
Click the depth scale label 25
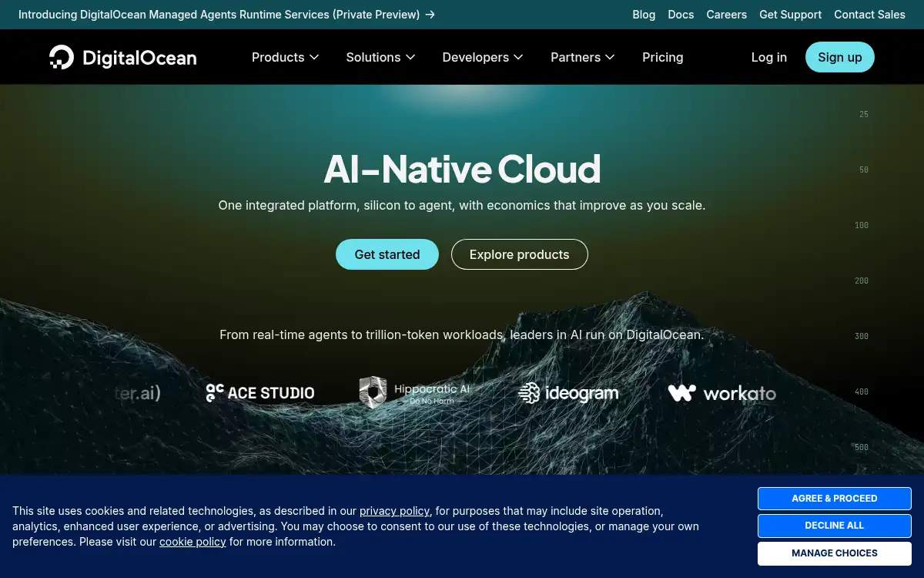[864, 114]
